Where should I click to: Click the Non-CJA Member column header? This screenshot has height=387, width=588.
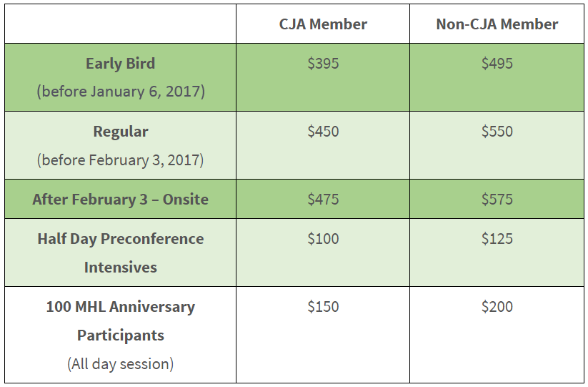tap(497, 24)
